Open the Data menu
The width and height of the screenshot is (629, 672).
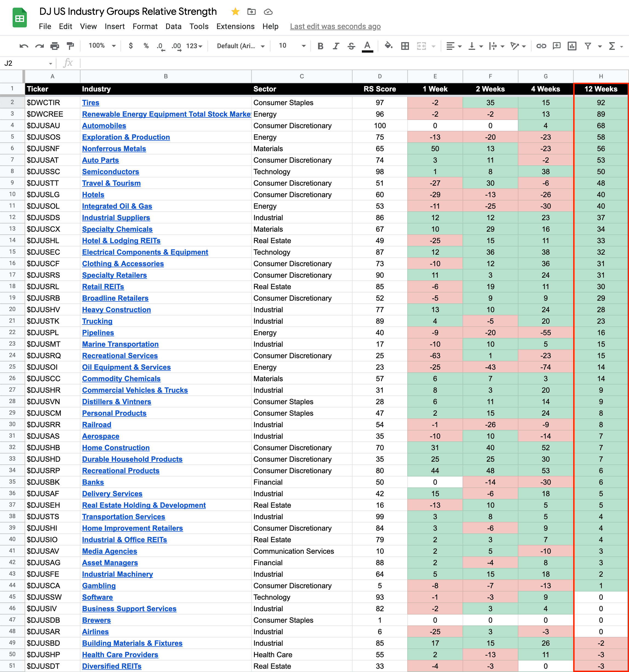[x=173, y=26]
